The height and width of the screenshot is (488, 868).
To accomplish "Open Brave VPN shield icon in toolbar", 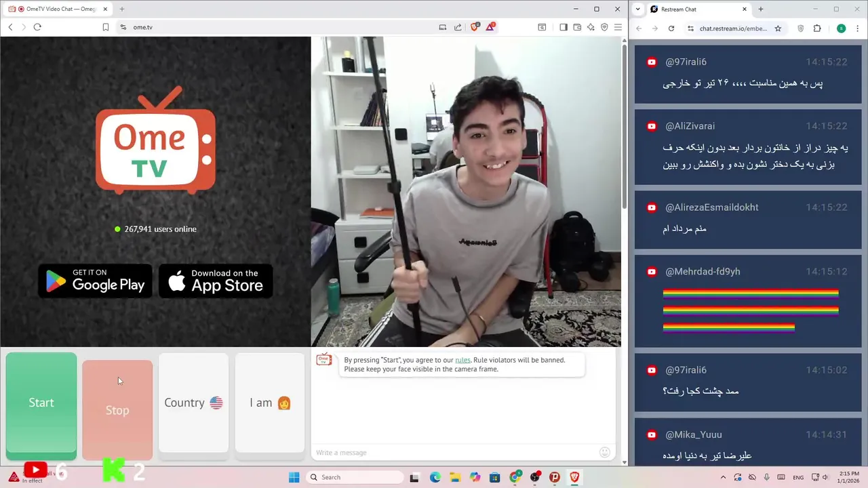I will (x=604, y=27).
